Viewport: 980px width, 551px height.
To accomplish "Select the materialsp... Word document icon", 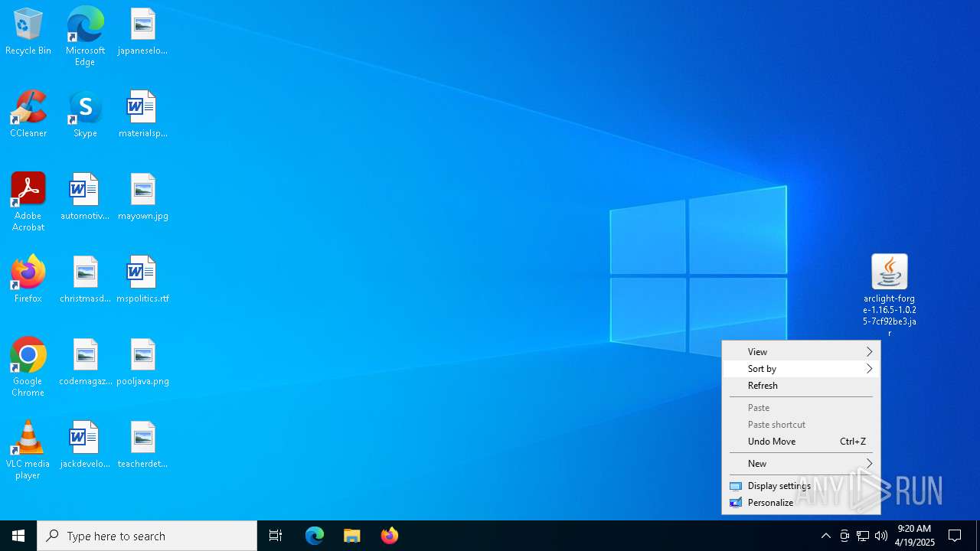I will coord(142,115).
